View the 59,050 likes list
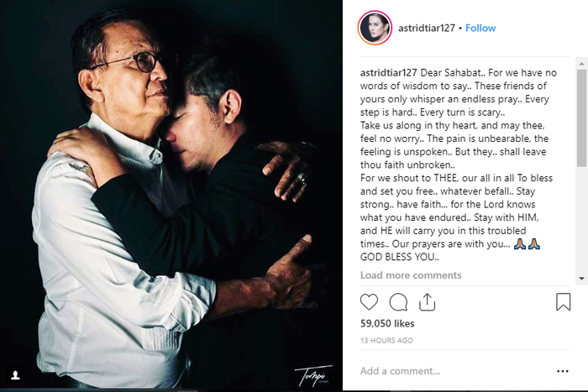This screenshot has width=588, height=392. pos(387,323)
